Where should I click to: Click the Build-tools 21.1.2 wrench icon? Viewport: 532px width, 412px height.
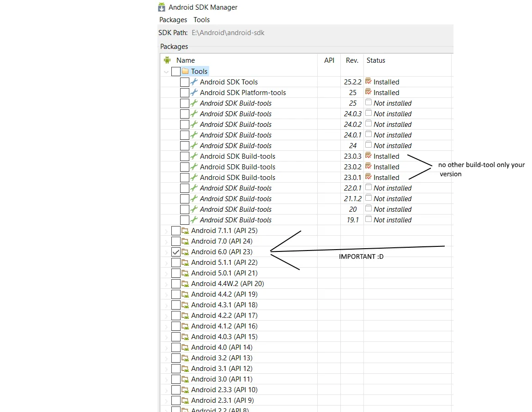pos(194,198)
